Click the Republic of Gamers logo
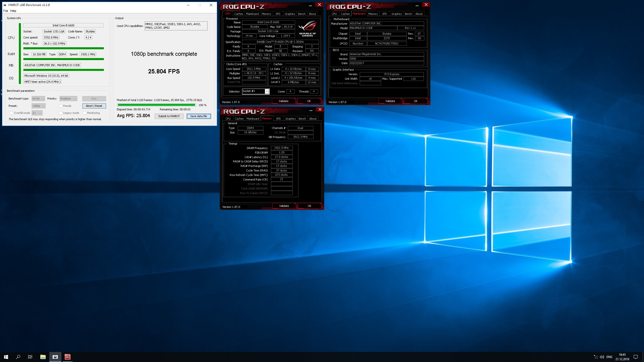 click(307, 29)
